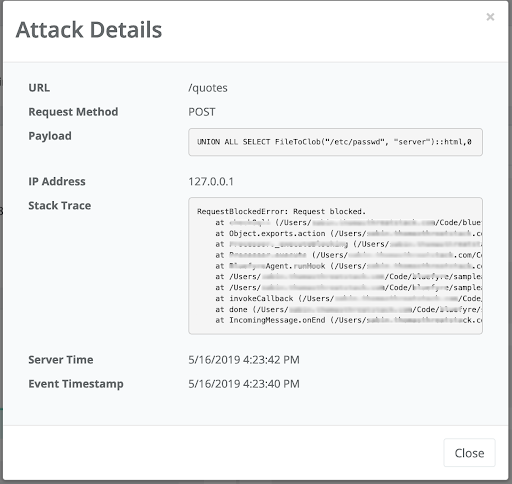Click the Payload field label
This screenshot has height=484, width=512.
tap(50, 136)
